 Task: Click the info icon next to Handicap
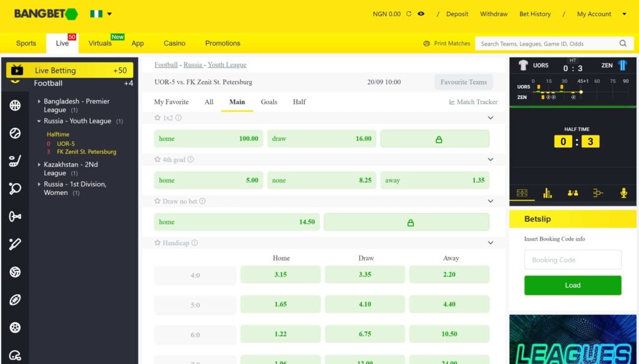(195, 242)
